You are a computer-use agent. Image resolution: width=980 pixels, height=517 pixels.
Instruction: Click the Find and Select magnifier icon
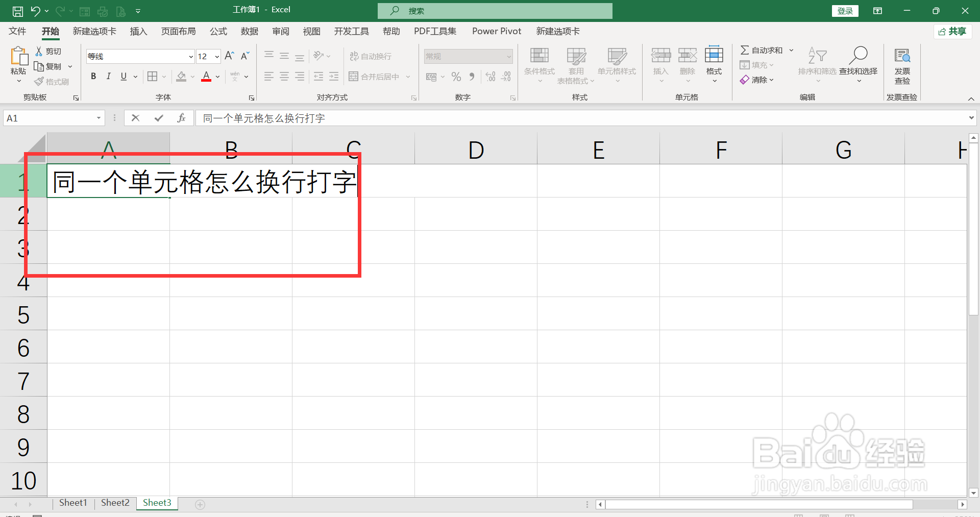[858, 55]
